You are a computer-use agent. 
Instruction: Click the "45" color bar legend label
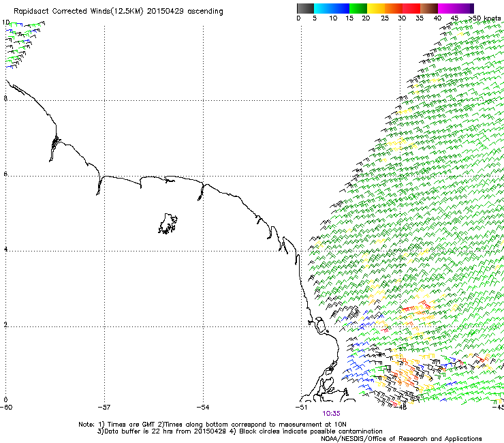pos(454,18)
